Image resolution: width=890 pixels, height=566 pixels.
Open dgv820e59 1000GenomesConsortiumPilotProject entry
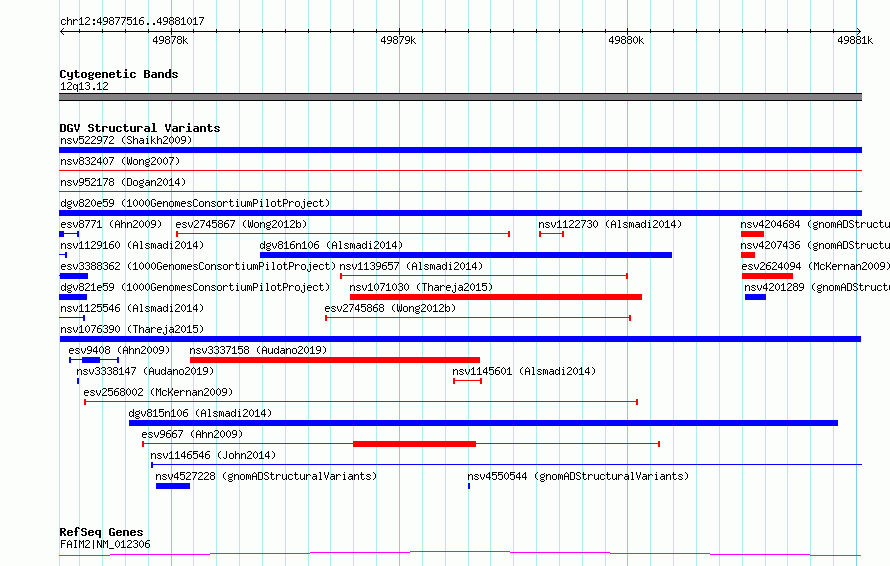(195, 203)
